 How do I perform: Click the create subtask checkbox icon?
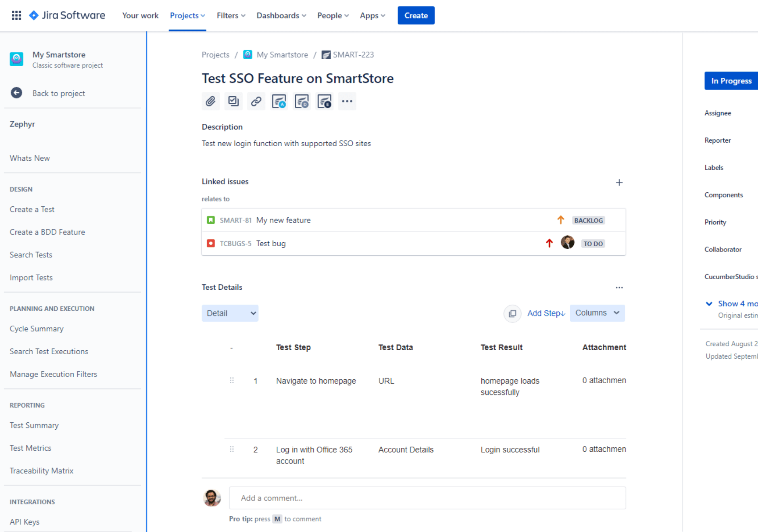pyautogui.click(x=233, y=101)
